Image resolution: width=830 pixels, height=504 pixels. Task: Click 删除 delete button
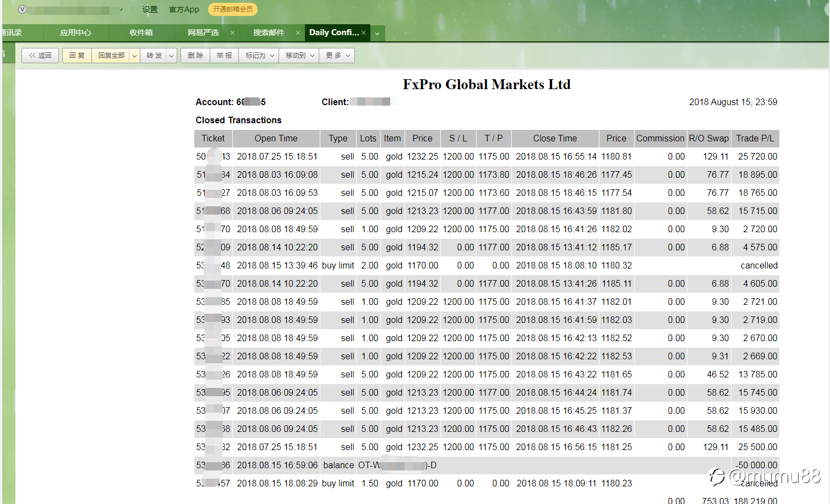click(195, 56)
